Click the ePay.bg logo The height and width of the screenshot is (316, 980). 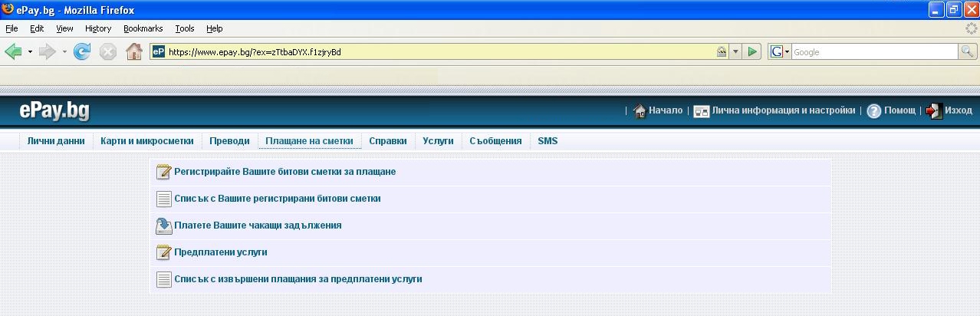pos(54,110)
